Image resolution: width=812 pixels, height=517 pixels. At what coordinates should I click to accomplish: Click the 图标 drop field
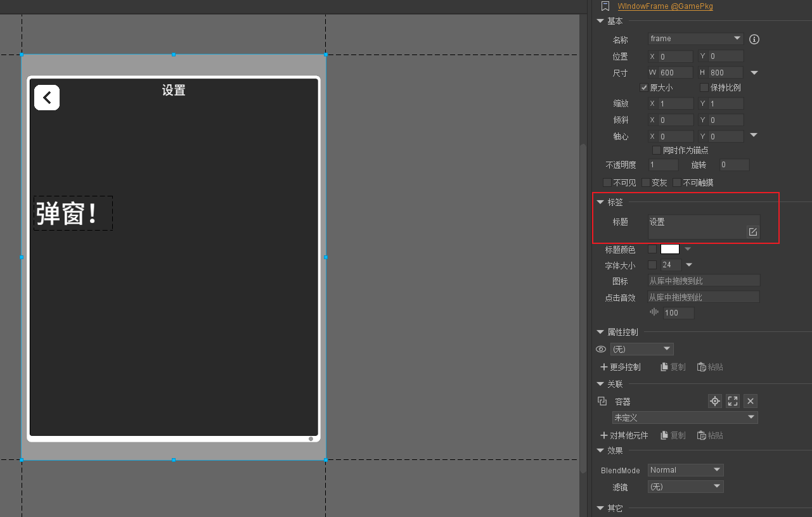[704, 281]
